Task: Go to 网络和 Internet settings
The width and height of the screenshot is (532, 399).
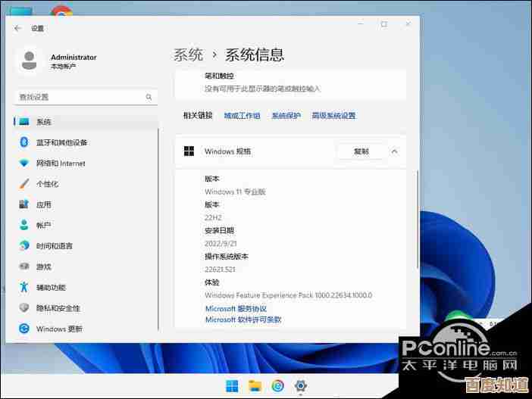Action: tap(61, 164)
